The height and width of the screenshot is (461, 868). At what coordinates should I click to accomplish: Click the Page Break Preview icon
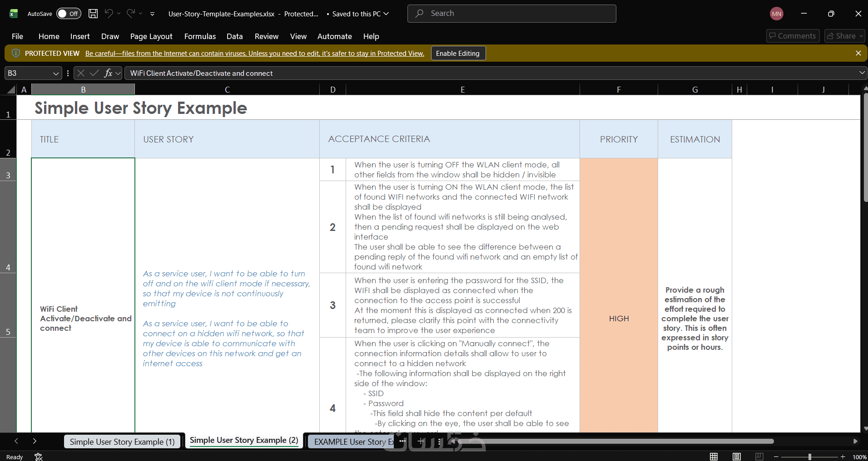pos(759,456)
